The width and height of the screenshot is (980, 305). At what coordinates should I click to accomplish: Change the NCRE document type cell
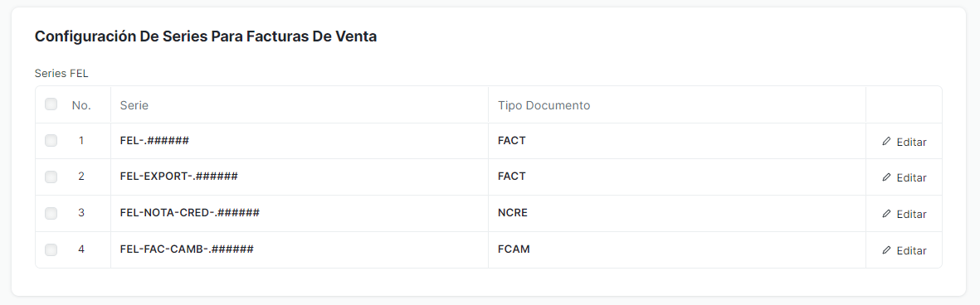(677, 213)
